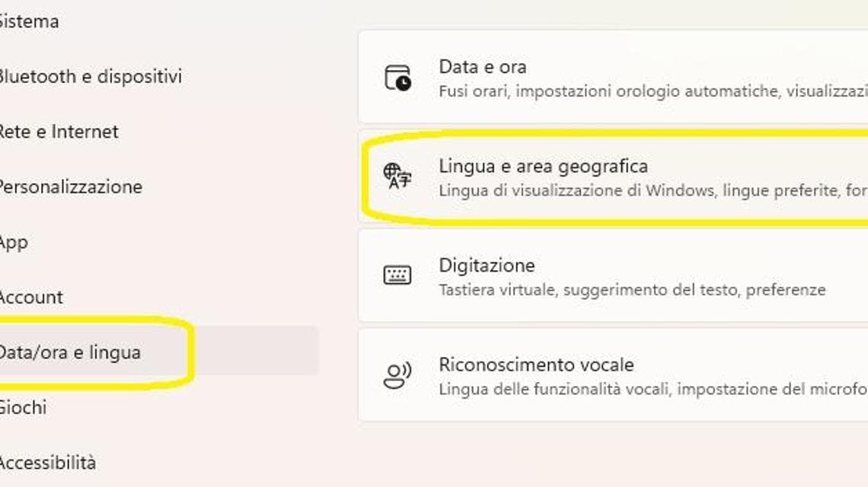Go to Rete e Internet settings
The width and height of the screenshot is (868, 487).
point(59,132)
